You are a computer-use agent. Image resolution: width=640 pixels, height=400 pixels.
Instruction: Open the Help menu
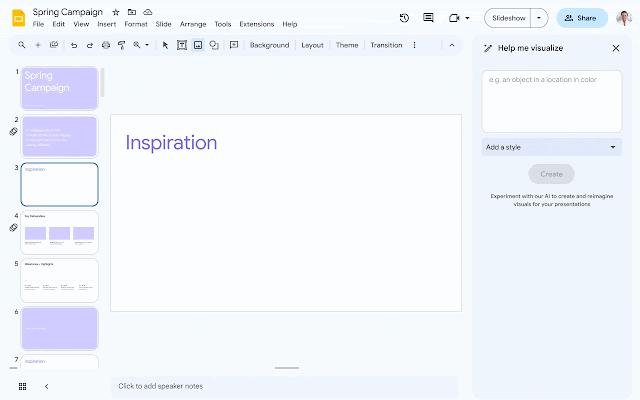[290, 24]
